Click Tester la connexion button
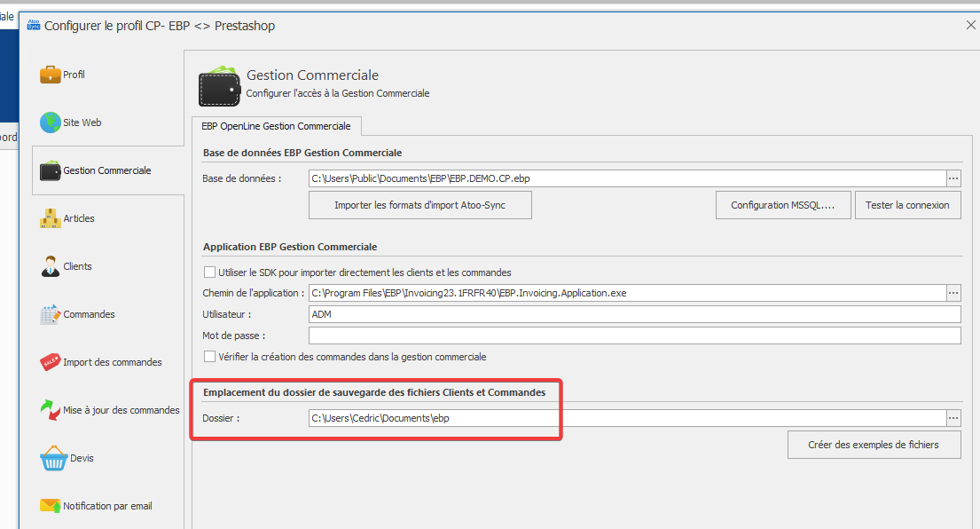The height and width of the screenshot is (529, 980). [907, 205]
